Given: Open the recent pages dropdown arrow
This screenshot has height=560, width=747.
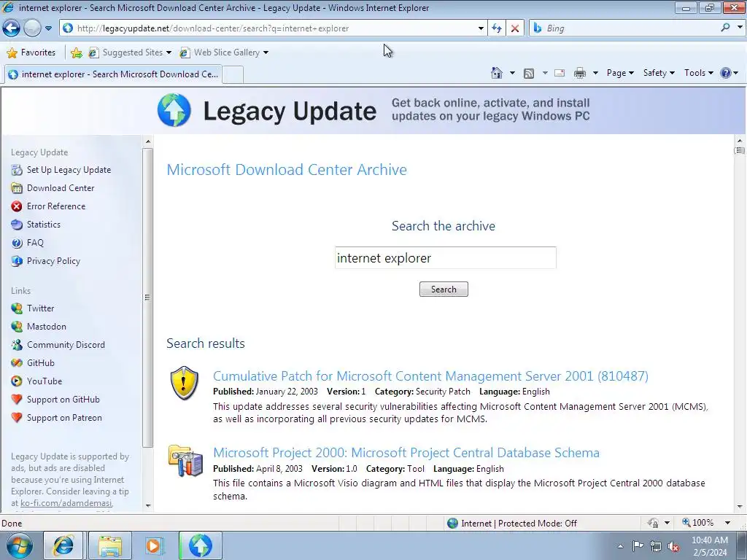Looking at the screenshot, I should tap(49, 28).
